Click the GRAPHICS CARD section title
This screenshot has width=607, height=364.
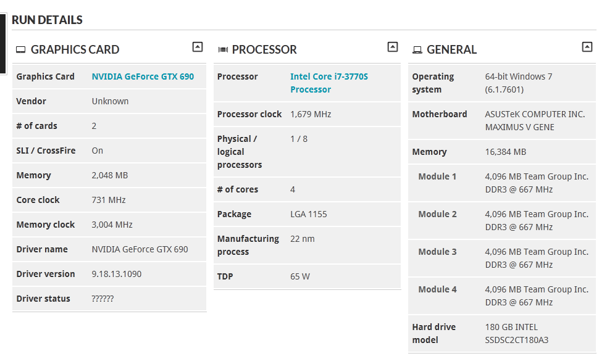75,49
